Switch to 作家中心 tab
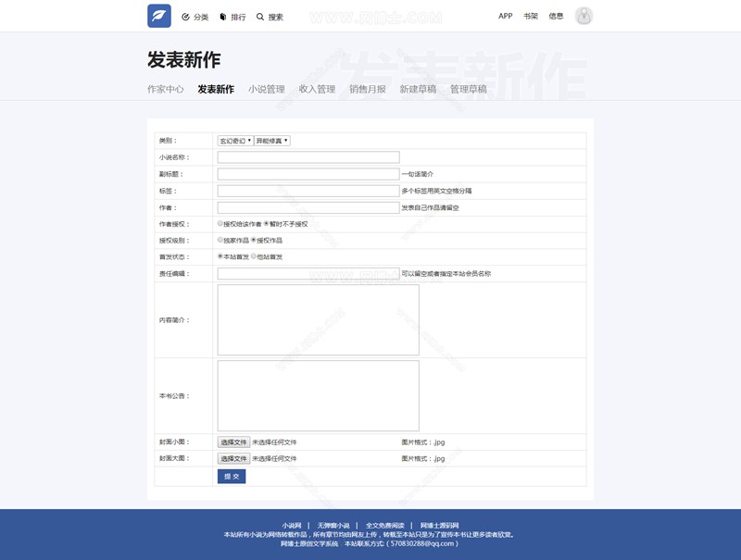 tap(166, 89)
